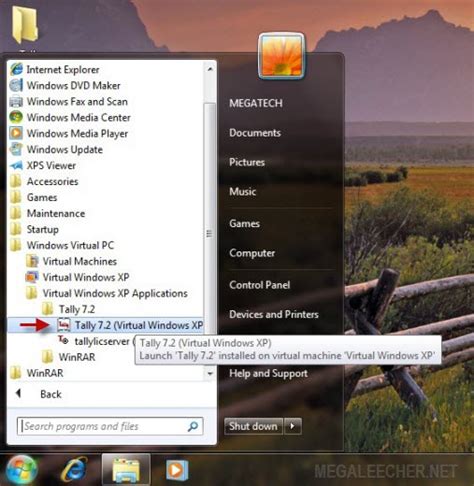Viewport: 474px width, 486px height.
Task: Open the MEGATECH user folder
Action: pos(256,103)
